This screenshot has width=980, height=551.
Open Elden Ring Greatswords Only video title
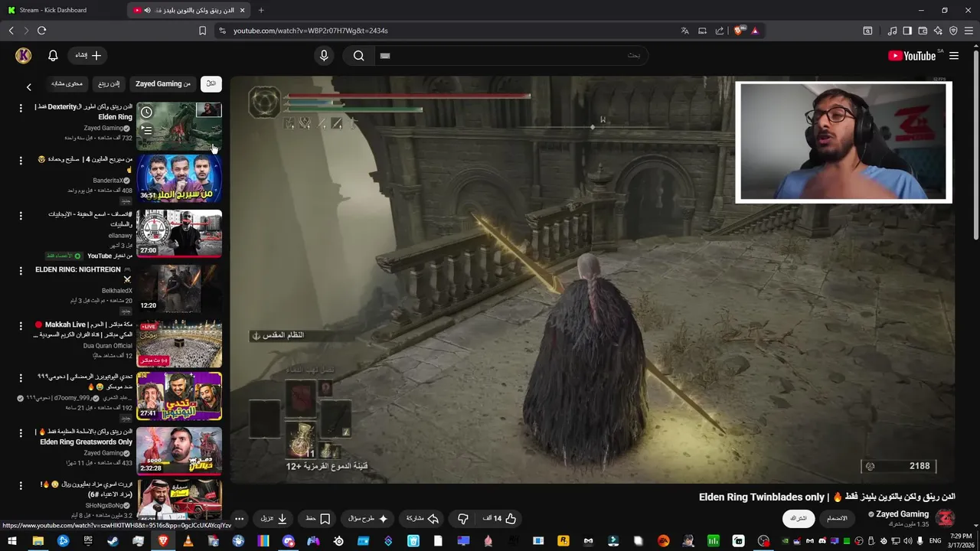point(84,437)
